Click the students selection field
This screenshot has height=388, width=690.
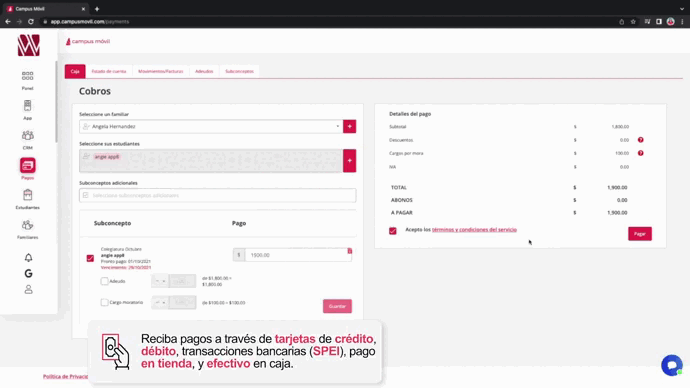point(211,161)
